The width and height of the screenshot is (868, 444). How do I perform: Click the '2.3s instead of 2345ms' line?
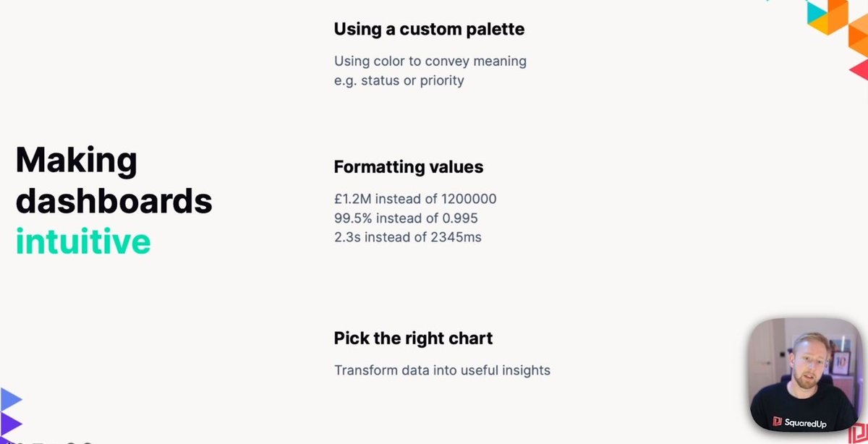(x=407, y=236)
